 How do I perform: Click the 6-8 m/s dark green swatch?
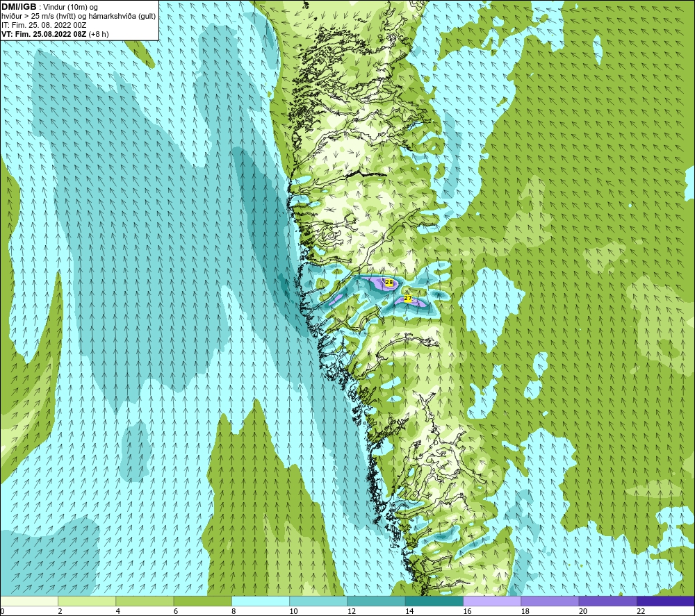[x=202, y=601]
